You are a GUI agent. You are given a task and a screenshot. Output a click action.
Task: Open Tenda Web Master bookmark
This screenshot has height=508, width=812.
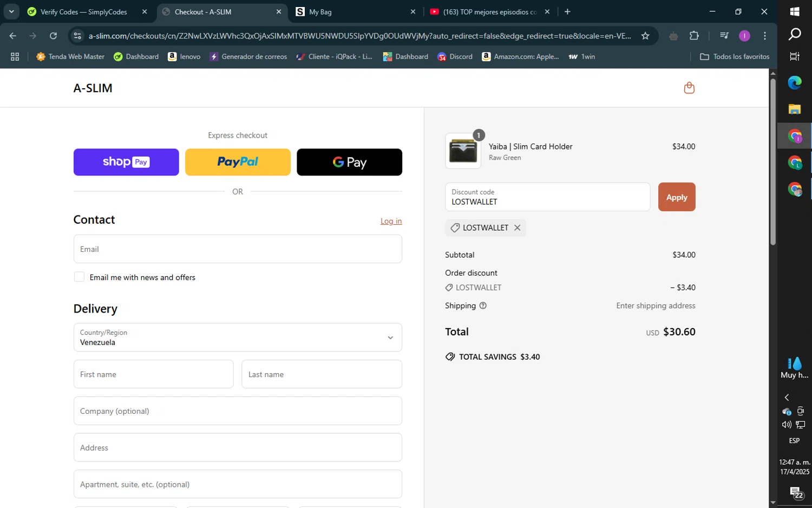pos(70,56)
